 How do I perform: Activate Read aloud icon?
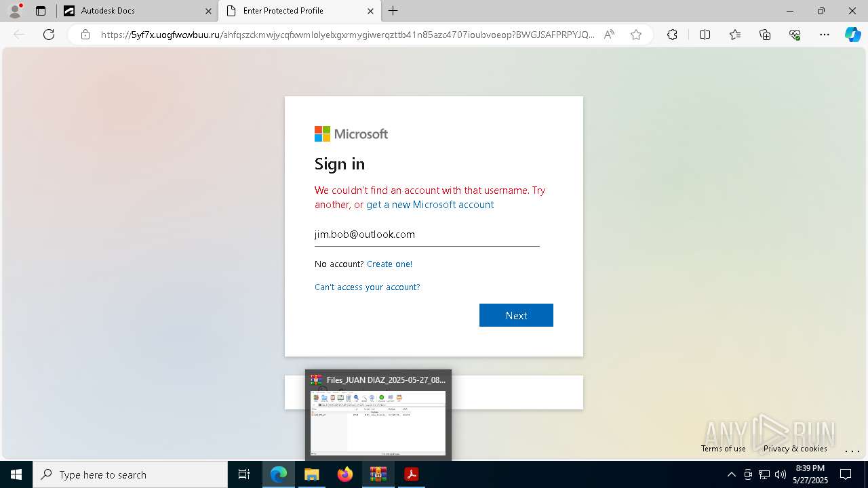coord(609,35)
